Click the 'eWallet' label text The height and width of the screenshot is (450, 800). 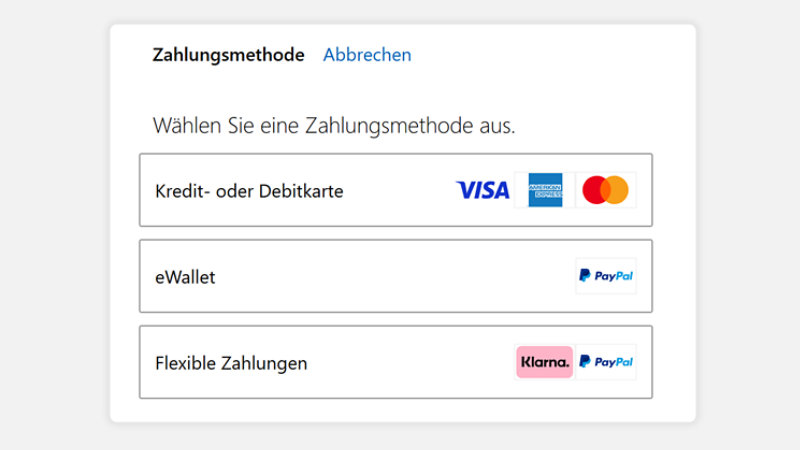185,277
